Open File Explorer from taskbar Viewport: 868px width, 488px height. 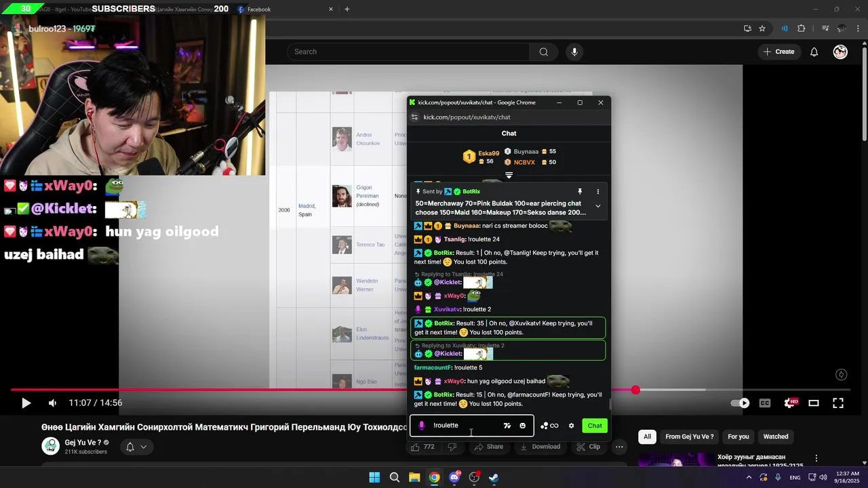[414, 477]
